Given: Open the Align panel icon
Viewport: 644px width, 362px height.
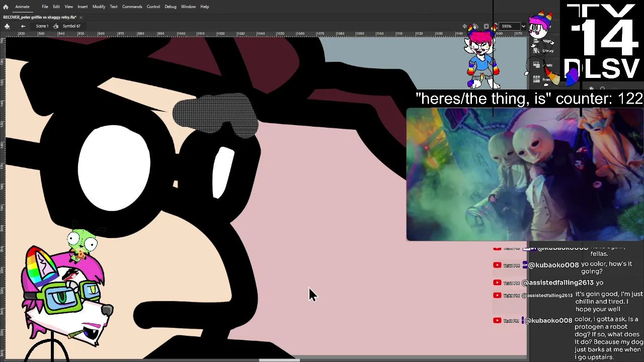Looking at the screenshot, I should (536, 42).
